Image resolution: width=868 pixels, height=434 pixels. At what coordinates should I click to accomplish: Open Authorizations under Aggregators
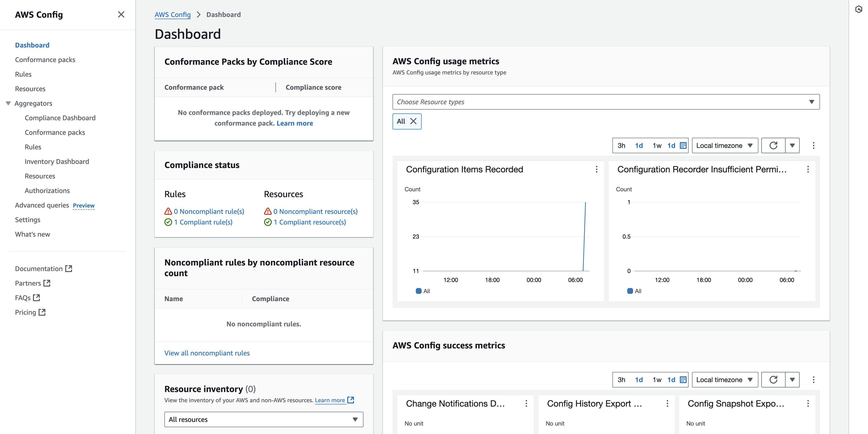47,191
